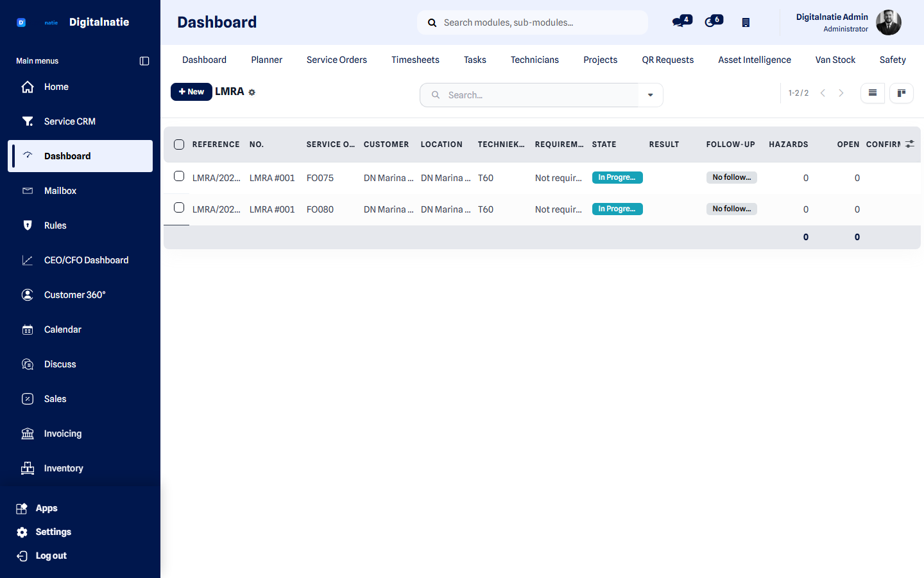Open optional columns adjust icon
The height and width of the screenshot is (578, 924).
point(910,144)
